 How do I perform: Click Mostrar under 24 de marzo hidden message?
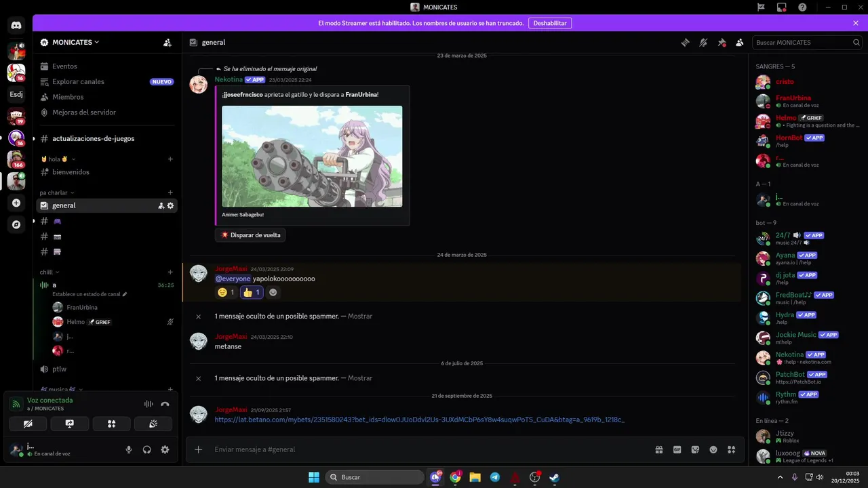click(x=360, y=317)
